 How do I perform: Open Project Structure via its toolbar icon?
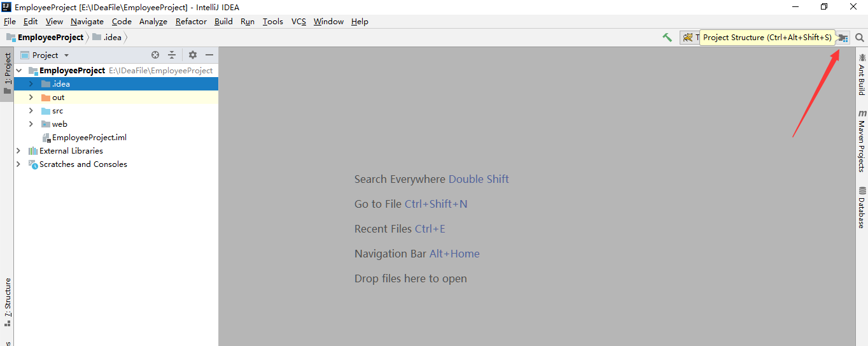point(843,38)
